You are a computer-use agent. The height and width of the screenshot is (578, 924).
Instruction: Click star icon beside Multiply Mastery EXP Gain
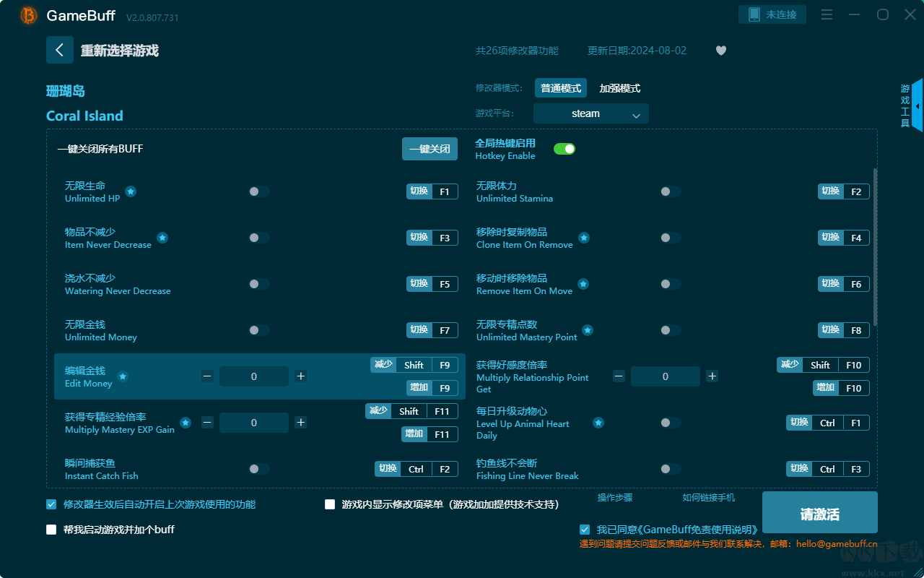click(x=186, y=423)
